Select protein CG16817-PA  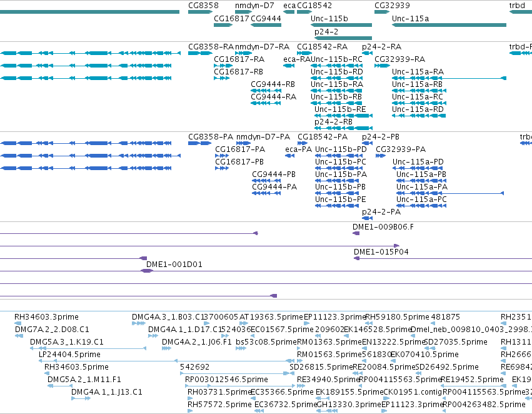(x=240, y=149)
